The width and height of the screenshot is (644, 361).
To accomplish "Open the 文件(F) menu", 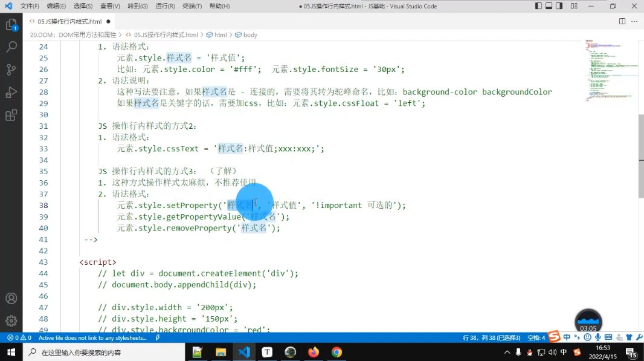I will coord(30,6).
